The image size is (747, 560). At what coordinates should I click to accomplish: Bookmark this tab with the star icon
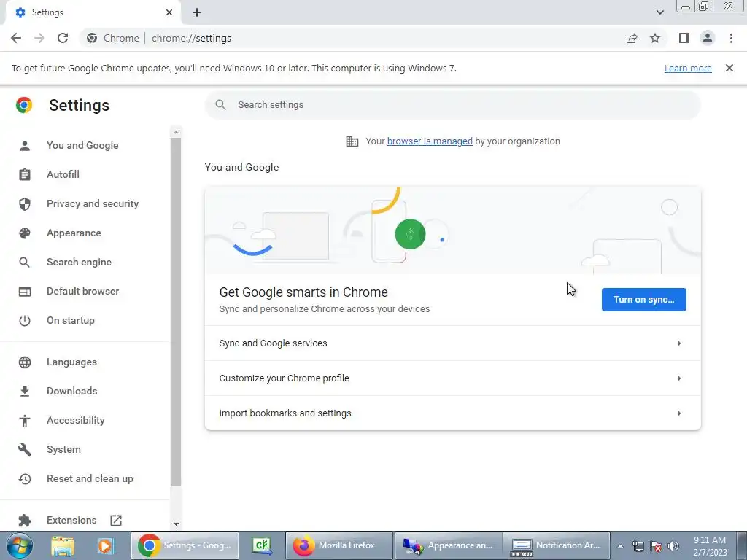pos(655,38)
